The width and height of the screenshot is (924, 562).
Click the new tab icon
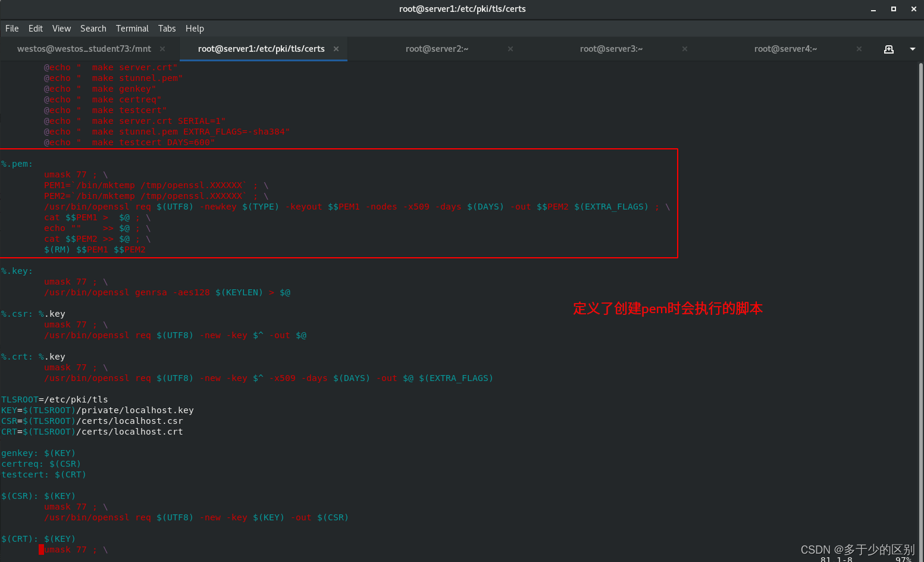[x=889, y=49]
